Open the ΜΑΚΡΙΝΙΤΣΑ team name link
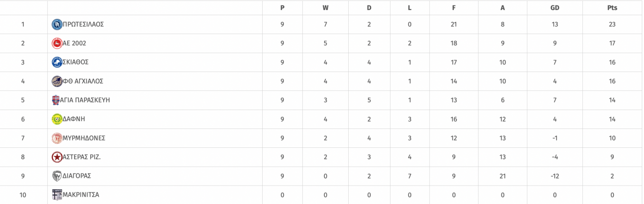This screenshot has width=644, height=204. click(80, 195)
